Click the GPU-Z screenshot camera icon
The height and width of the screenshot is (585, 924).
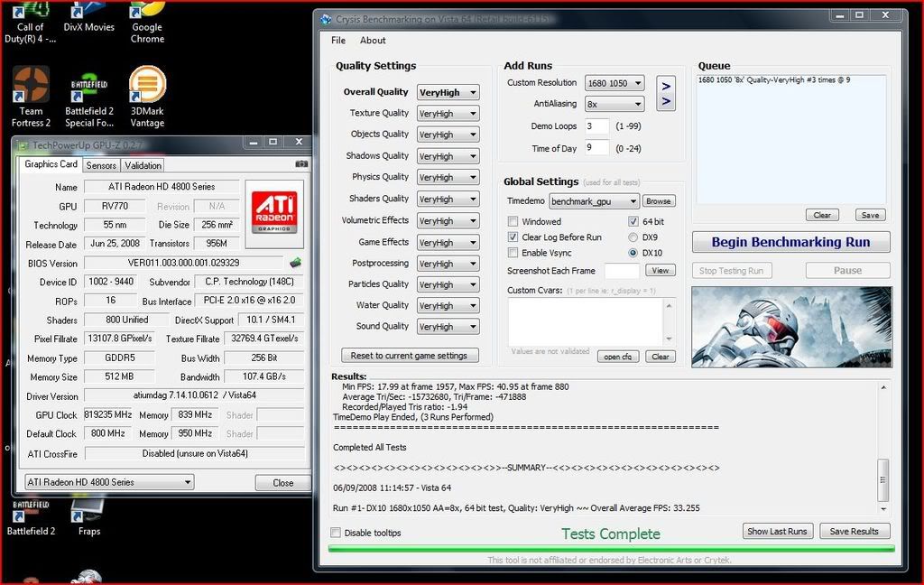click(x=301, y=164)
